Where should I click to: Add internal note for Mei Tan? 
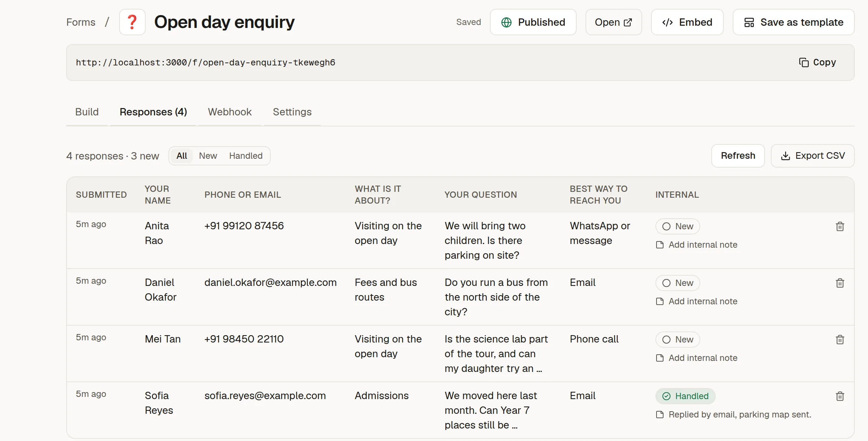click(x=697, y=358)
